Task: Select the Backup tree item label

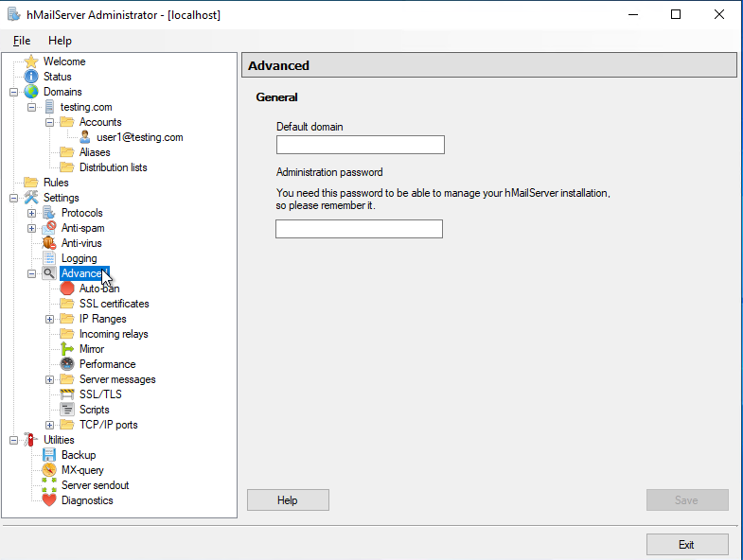Action: click(x=79, y=455)
